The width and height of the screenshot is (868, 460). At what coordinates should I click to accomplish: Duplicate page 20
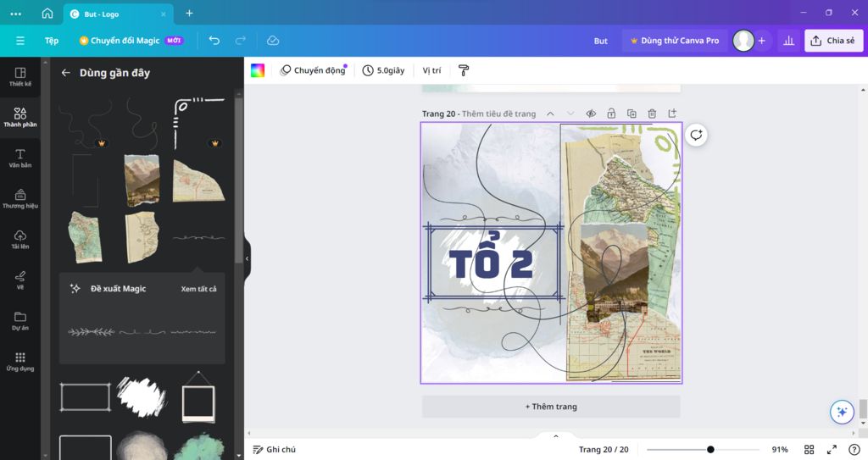coord(632,114)
